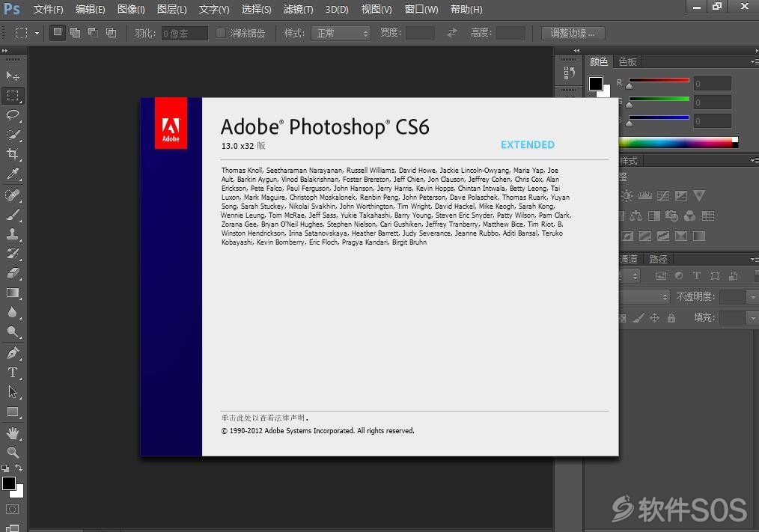The height and width of the screenshot is (532, 759).
Task: Toggle lock image pixels brush icon
Action: [x=639, y=318]
